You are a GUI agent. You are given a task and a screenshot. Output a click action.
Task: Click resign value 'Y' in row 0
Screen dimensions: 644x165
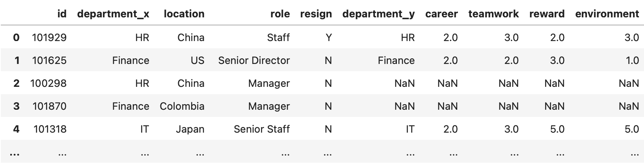coord(329,37)
